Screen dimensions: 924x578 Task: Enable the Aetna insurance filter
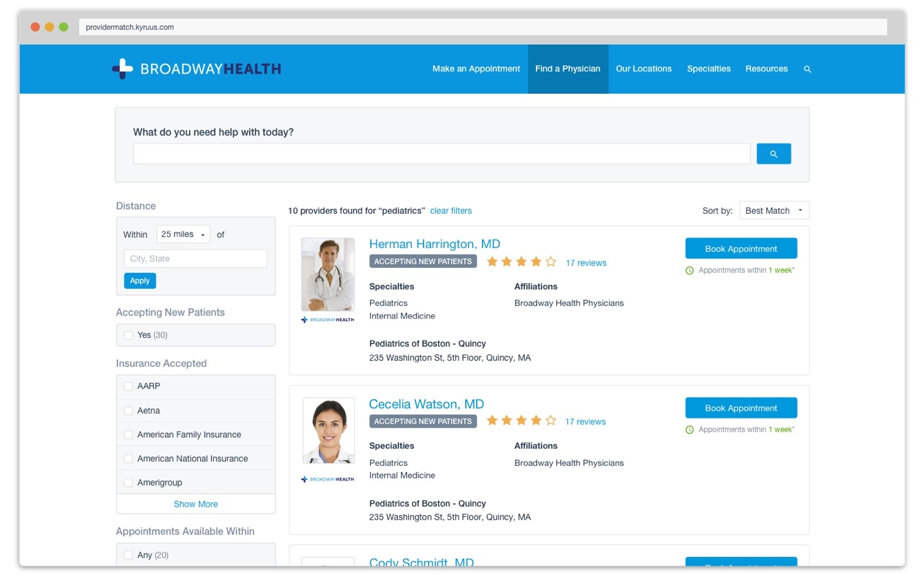[128, 410]
